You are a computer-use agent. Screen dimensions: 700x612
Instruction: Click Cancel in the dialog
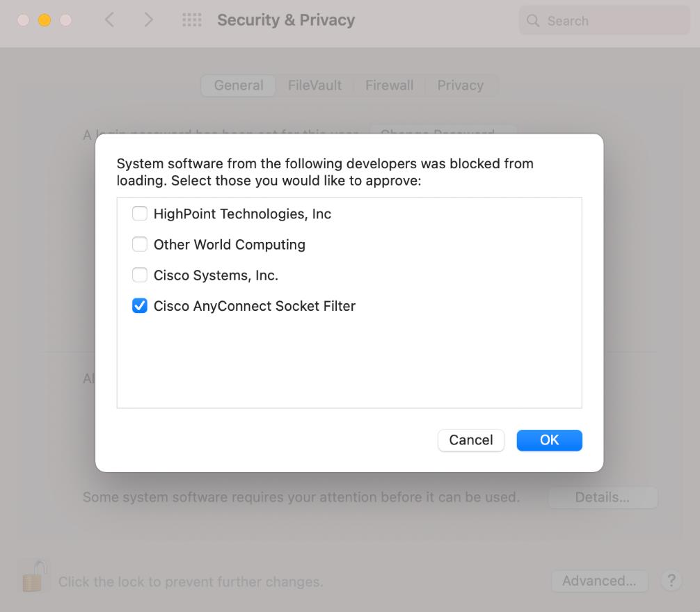(x=470, y=440)
